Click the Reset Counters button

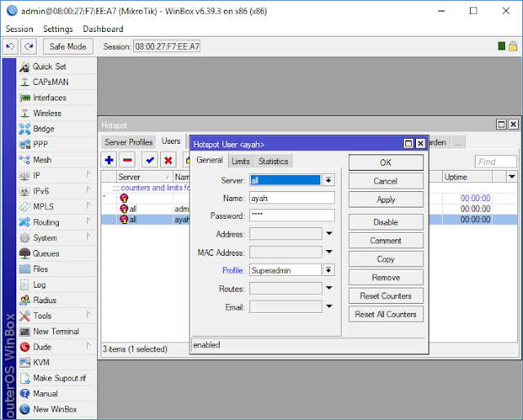(x=386, y=296)
